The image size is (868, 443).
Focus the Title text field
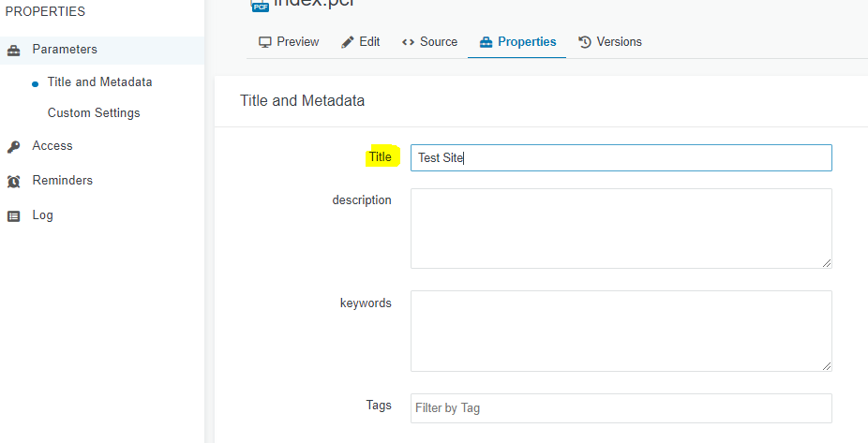621,157
